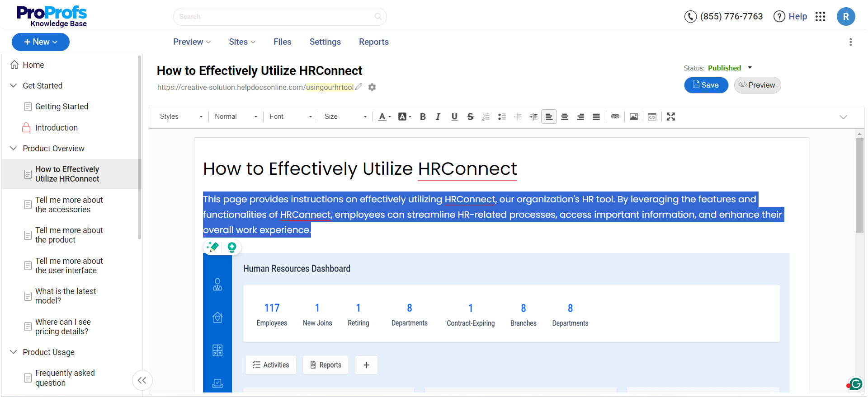Click the AI writer magic pen icon

point(212,247)
